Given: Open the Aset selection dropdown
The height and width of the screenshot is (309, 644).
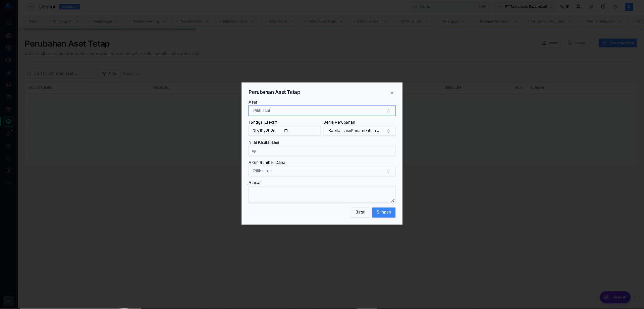Looking at the screenshot, I should (322, 111).
